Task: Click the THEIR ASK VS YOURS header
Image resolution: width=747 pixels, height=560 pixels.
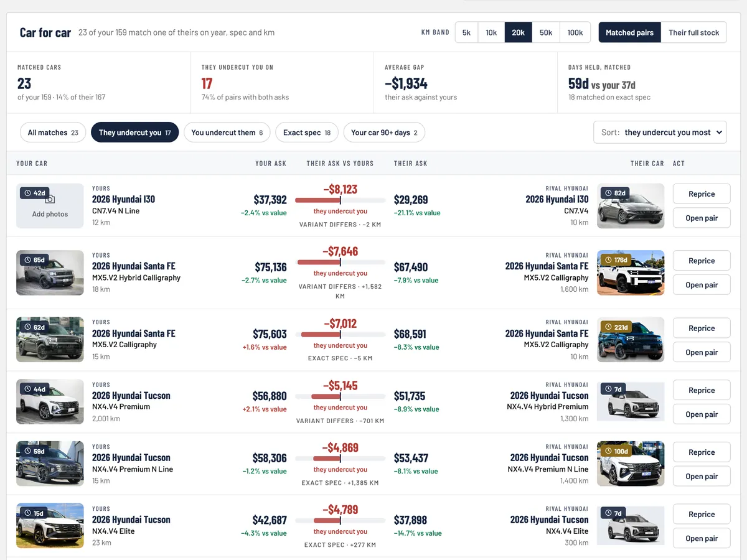Action: click(x=340, y=164)
